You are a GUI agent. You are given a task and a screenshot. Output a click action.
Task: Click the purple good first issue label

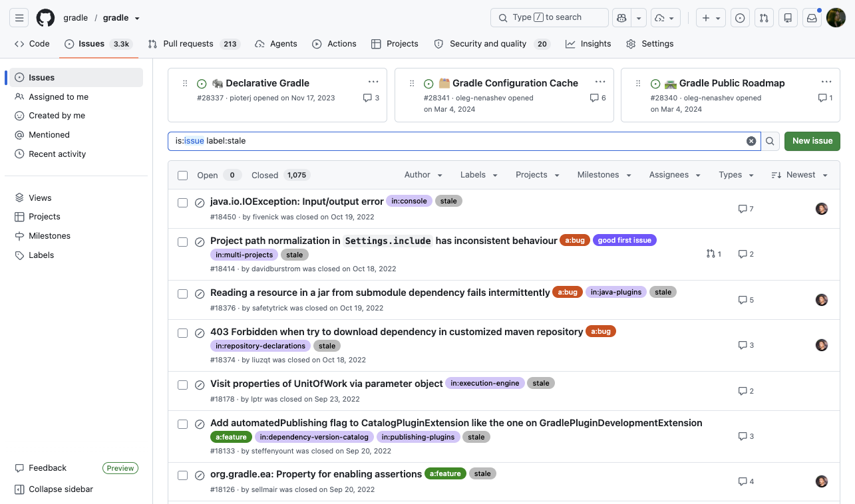[624, 240]
